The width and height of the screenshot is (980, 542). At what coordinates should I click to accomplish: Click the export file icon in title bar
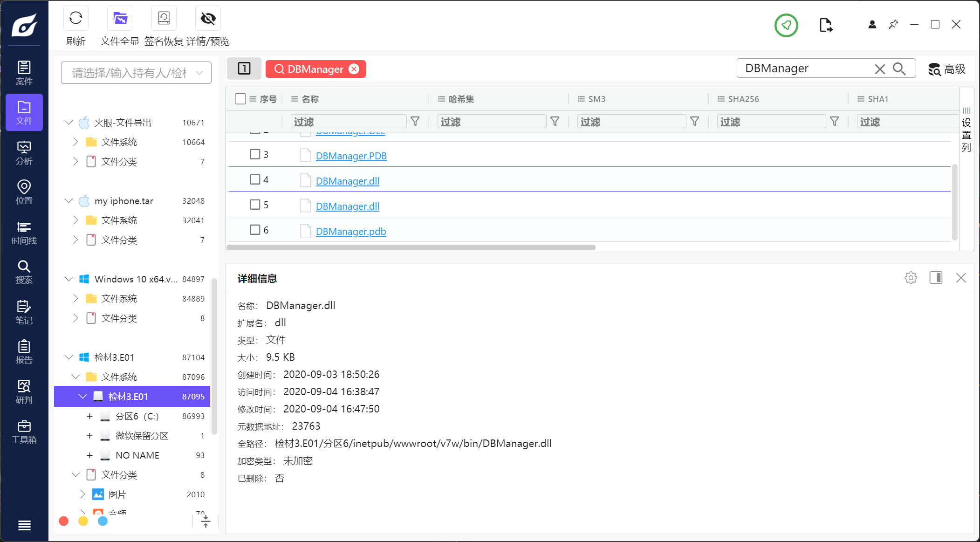click(825, 25)
